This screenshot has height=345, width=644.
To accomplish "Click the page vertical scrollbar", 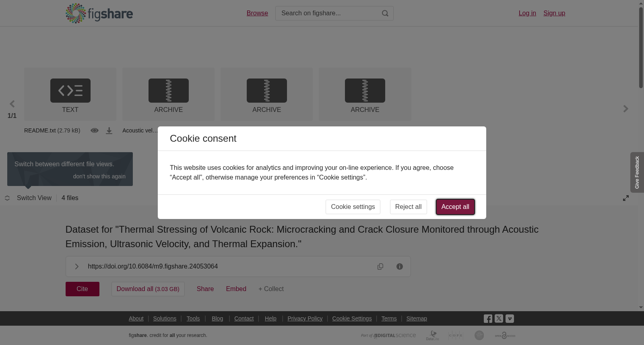I will click(641, 48).
